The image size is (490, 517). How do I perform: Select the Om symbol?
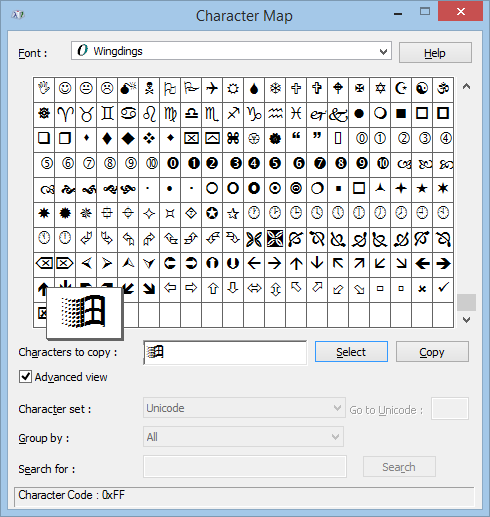(443, 89)
